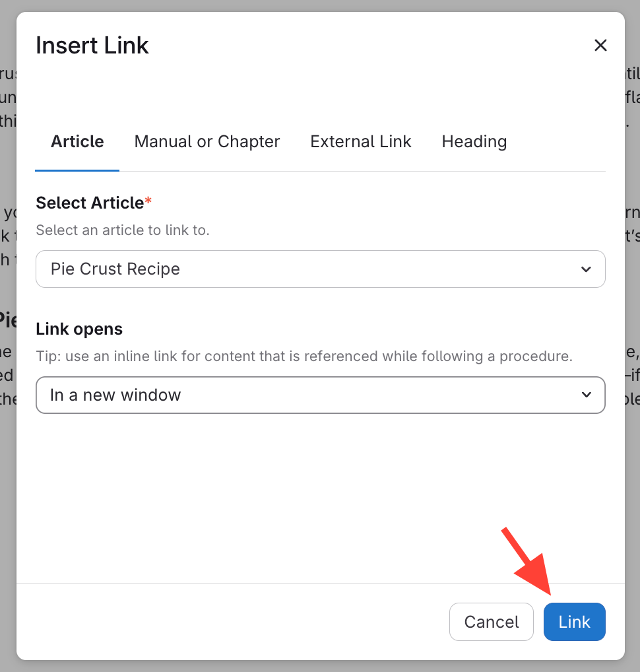Click the chevron on the Link opens dropdown
640x672 pixels.
click(585, 395)
